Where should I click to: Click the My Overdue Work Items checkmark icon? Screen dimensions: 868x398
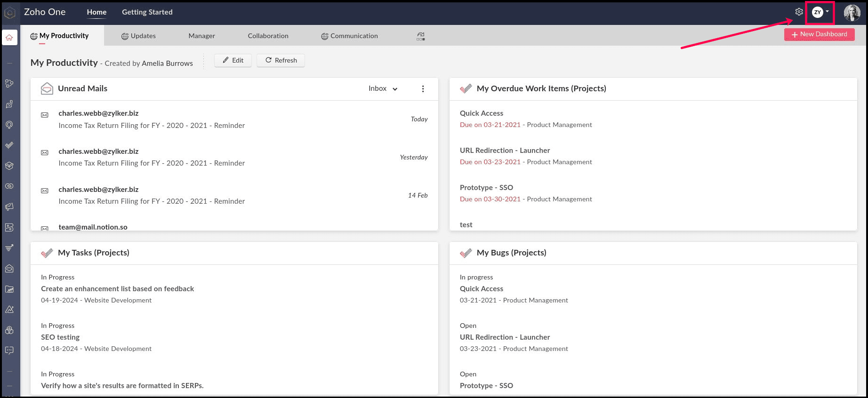click(466, 88)
